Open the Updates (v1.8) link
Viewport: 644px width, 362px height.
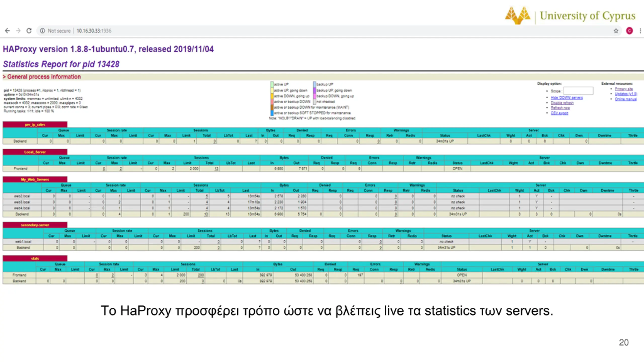pyautogui.click(x=626, y=94)
